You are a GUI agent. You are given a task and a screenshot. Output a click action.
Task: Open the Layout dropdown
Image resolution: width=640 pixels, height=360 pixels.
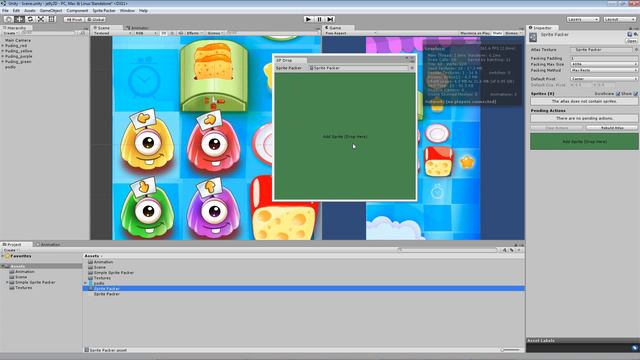(x=619, y=19)
